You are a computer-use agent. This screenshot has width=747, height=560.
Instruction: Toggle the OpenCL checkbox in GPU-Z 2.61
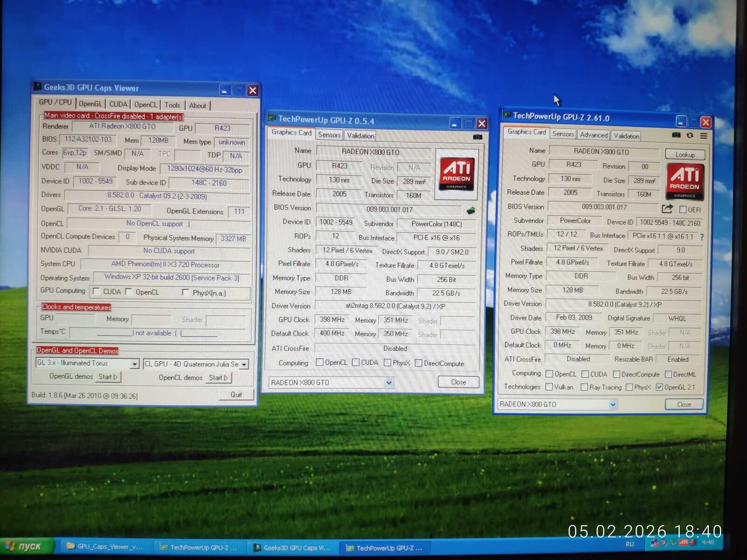[550, 374]
